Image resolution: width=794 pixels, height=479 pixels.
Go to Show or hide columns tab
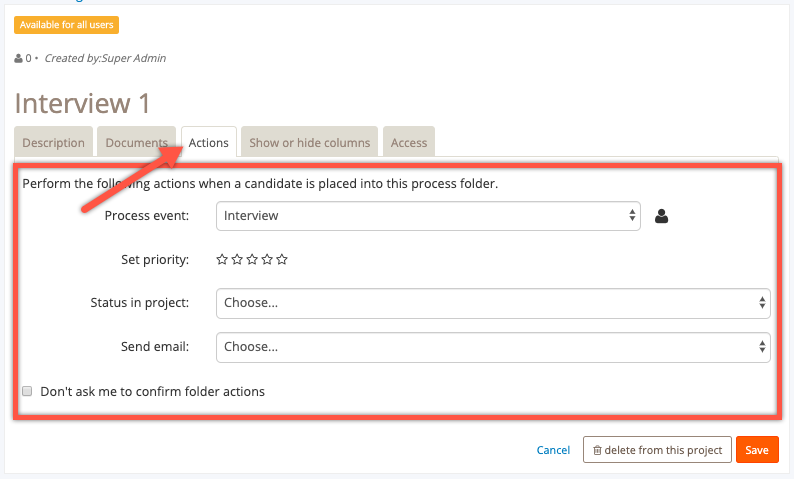[309, 142]
